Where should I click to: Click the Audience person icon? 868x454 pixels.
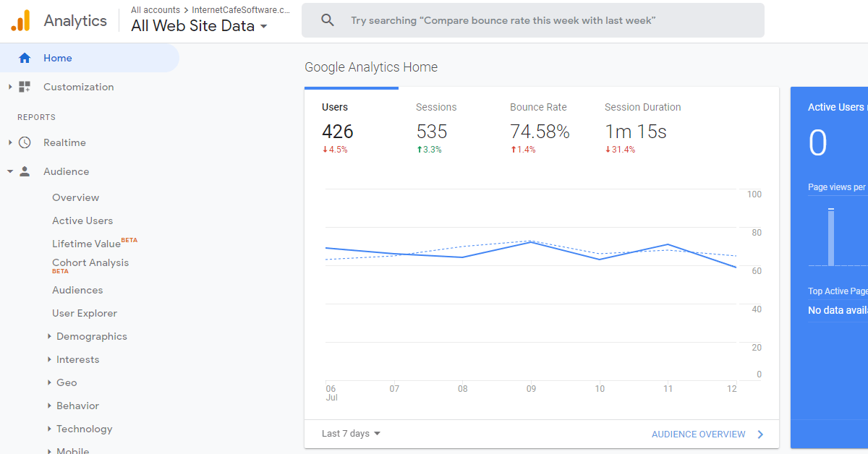pos(25,171)
